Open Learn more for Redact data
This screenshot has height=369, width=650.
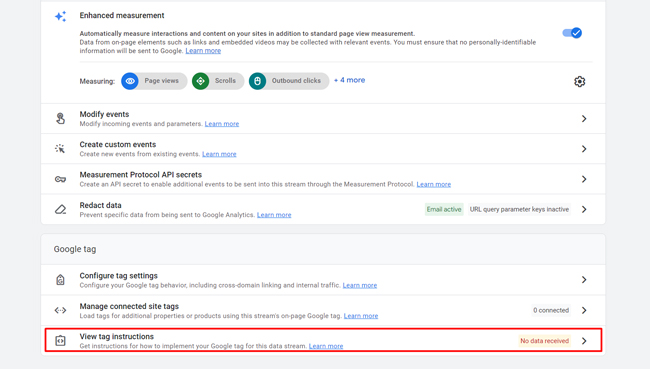click(274, 215)
